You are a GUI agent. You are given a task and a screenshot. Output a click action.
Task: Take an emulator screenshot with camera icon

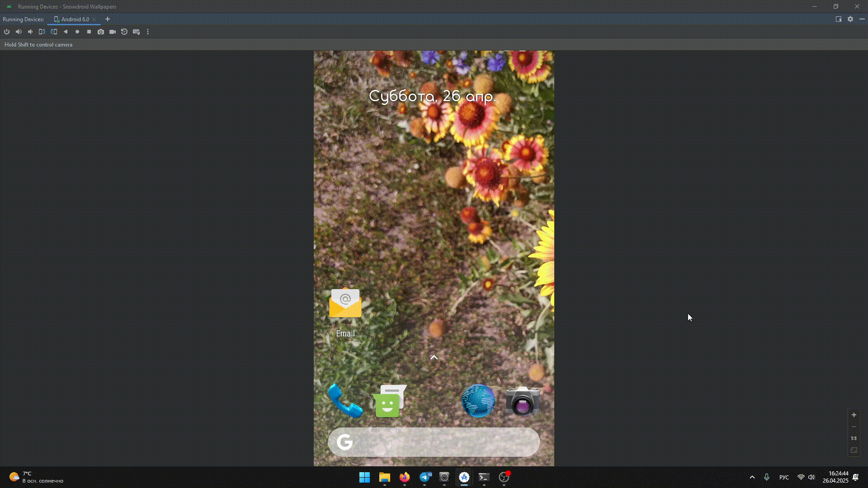click(101, 32)
